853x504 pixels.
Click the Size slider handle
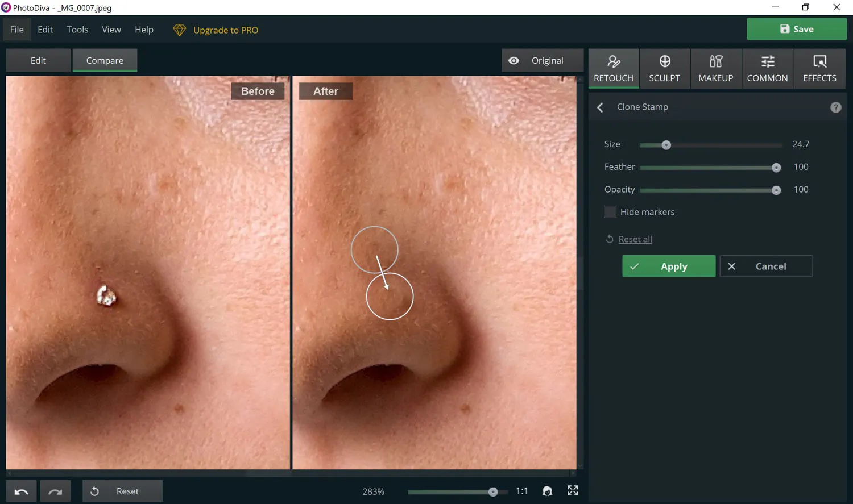click(x=666, y=145)
